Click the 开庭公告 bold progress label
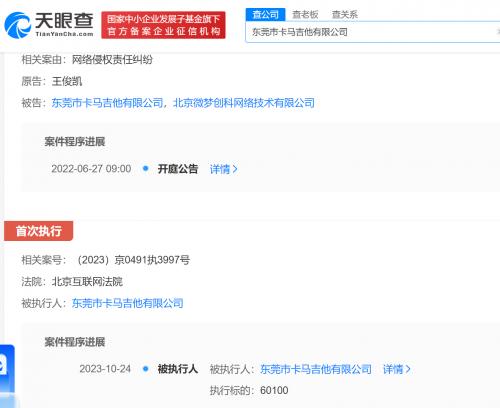500x408 pixels. click(178, 169)
